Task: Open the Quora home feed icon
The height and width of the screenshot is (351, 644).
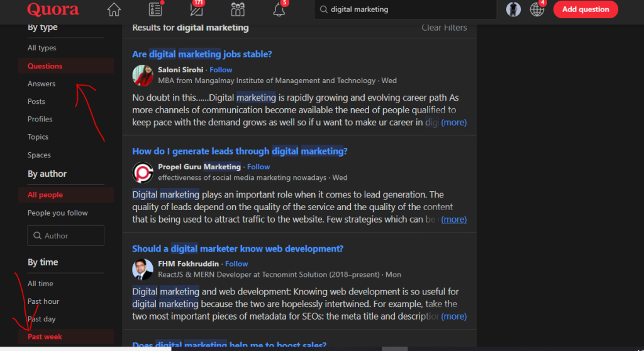Action: click(x=114, y=9)
